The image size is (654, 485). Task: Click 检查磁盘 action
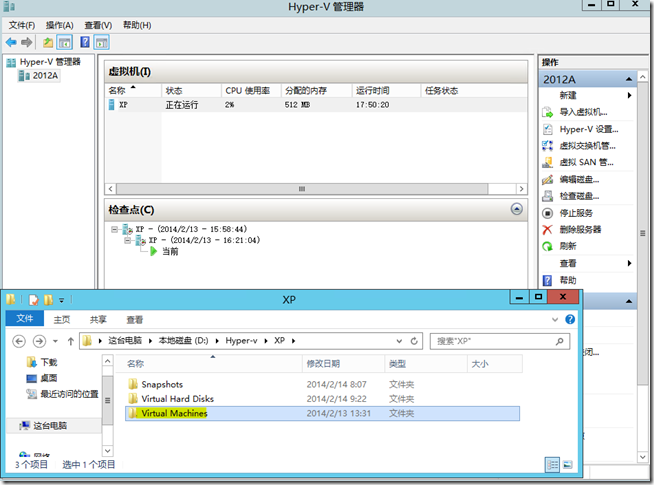pos(579,196)
